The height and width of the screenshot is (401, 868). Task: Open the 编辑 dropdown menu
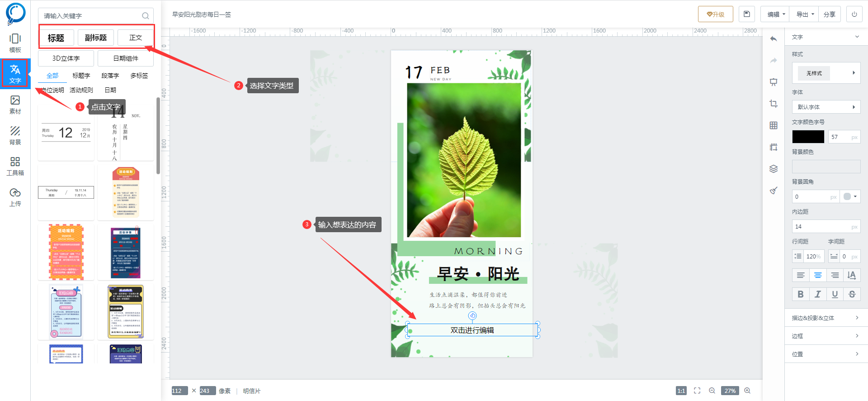coord(775,14)
